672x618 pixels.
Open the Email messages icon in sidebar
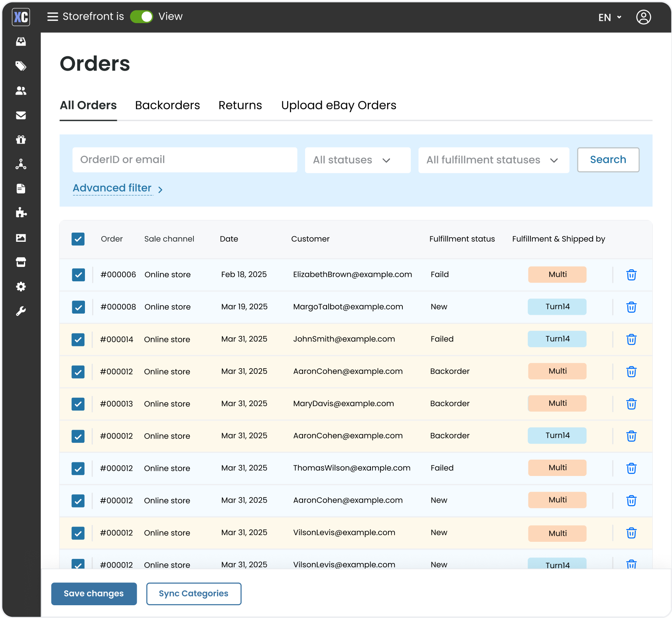pos(21,115)
